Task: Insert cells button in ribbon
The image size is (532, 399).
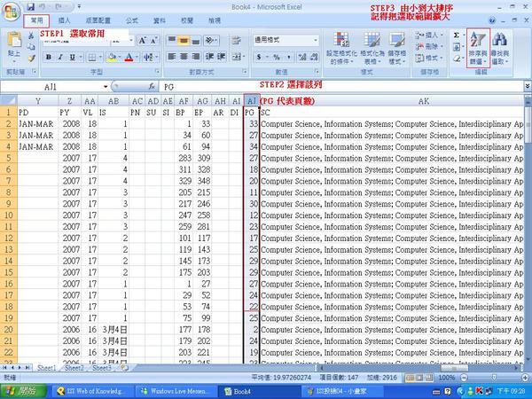Action: [x=429, y=35]
